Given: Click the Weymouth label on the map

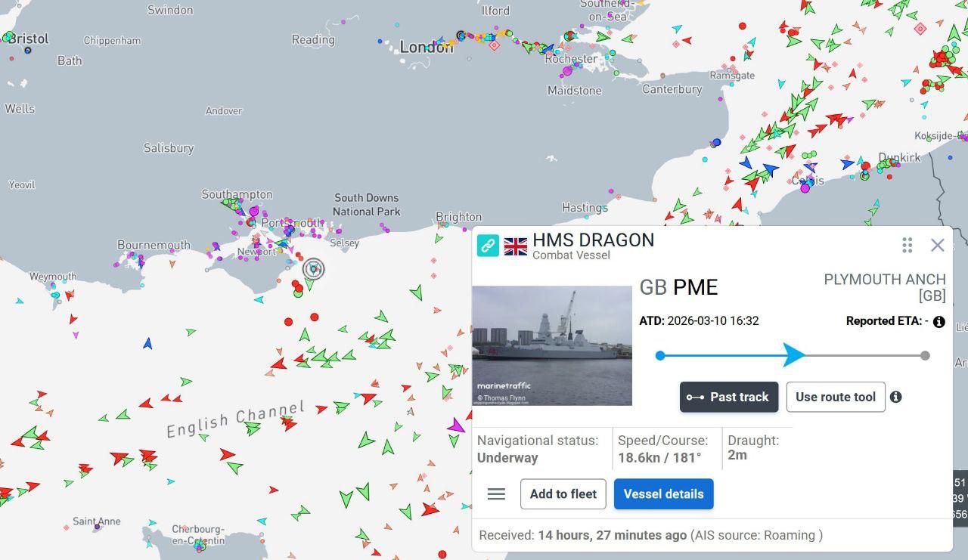Looking at the screenshot, I should 53,277.
